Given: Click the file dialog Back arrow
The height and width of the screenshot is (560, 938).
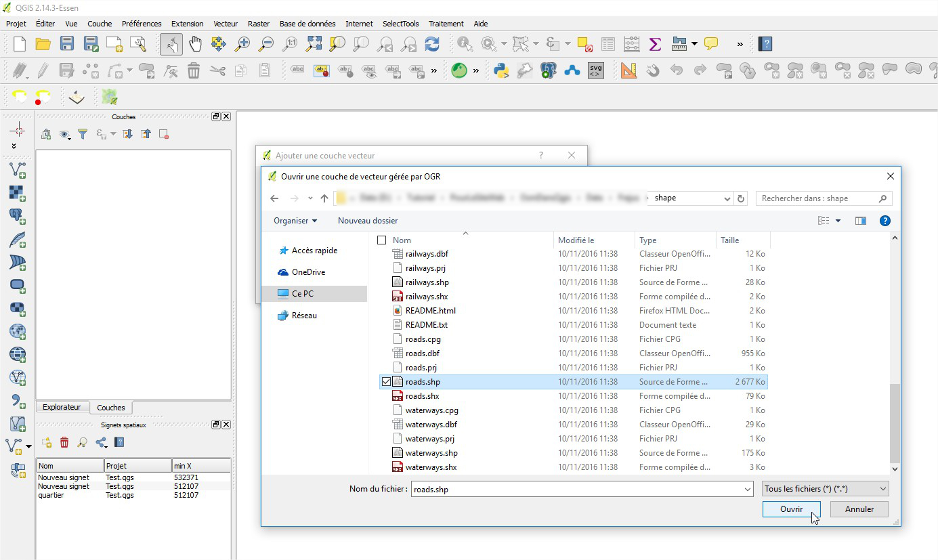Looking at the screenshot, I should [x=274, y=198].
